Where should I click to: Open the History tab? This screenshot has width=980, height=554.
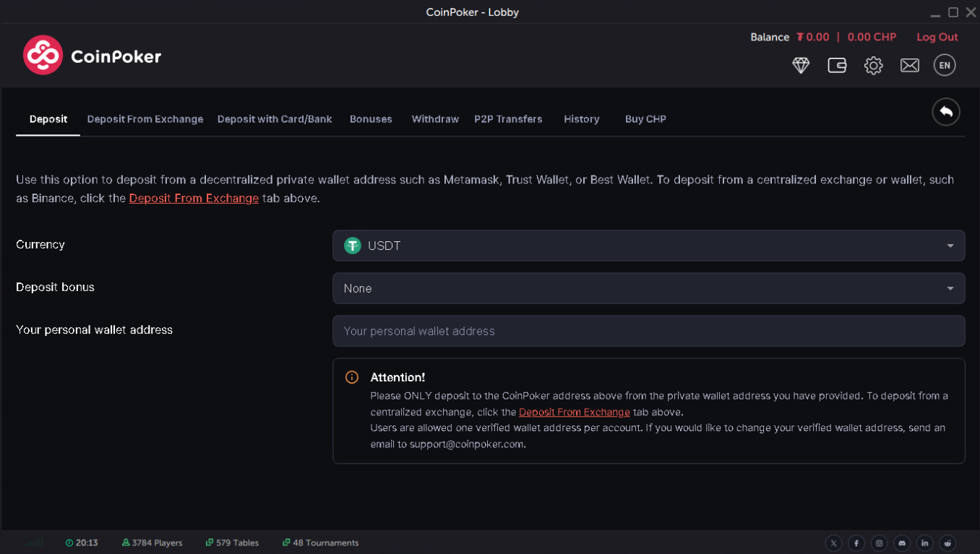point(582,119)
